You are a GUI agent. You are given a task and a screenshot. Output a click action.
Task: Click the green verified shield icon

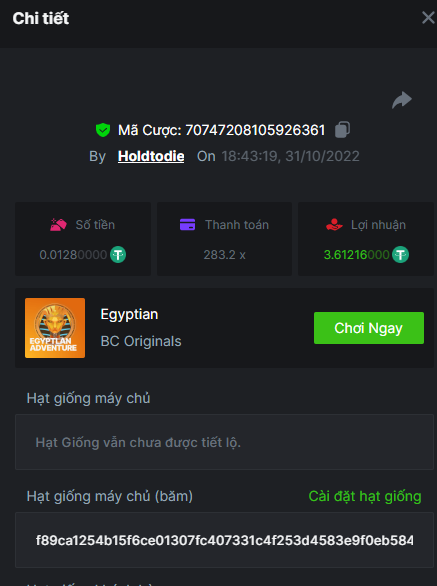pos(103,130)
